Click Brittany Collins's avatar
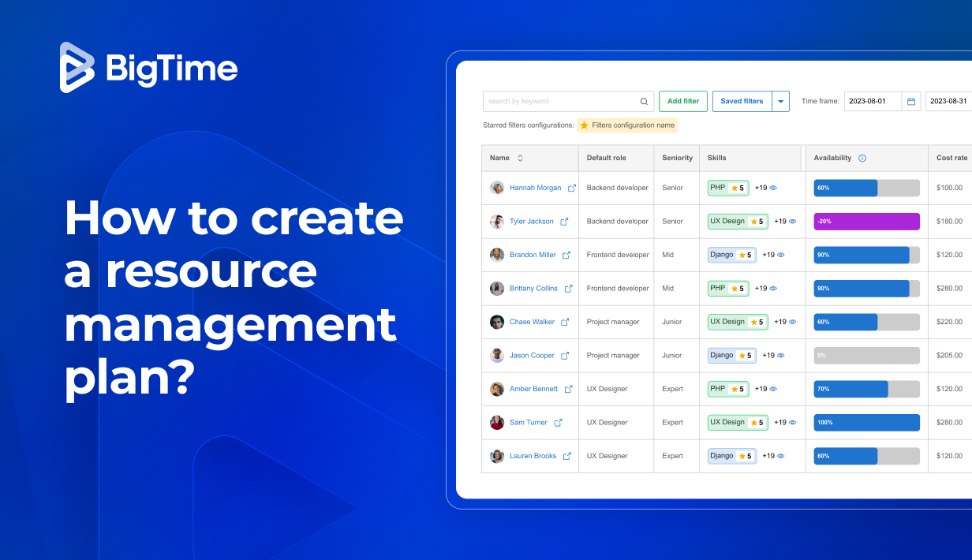The image size is (972, 560). 497,289
